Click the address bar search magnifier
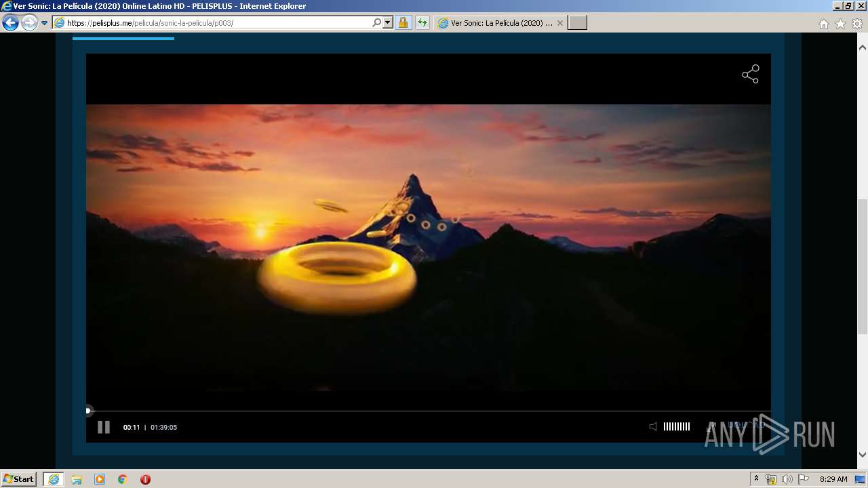The image size is (868, 488). pyautogui.click(x=377, y=23)
